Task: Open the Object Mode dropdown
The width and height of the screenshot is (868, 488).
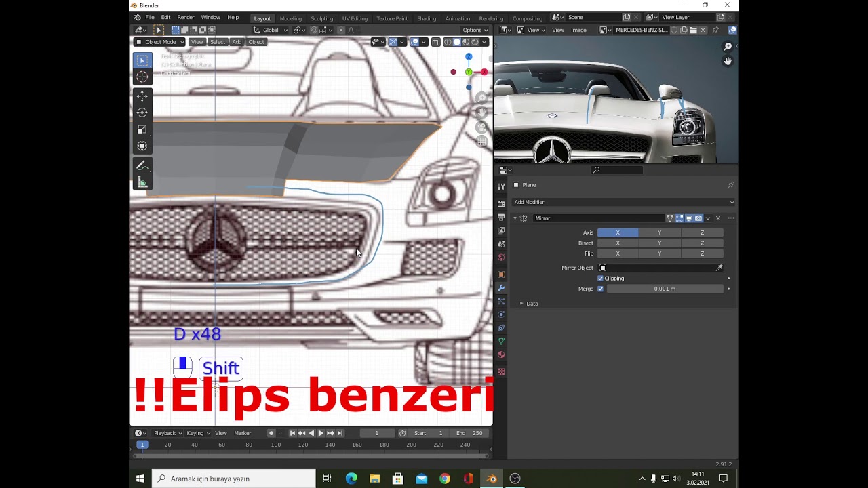Action: pyautogui.click(x=159, y=42)
